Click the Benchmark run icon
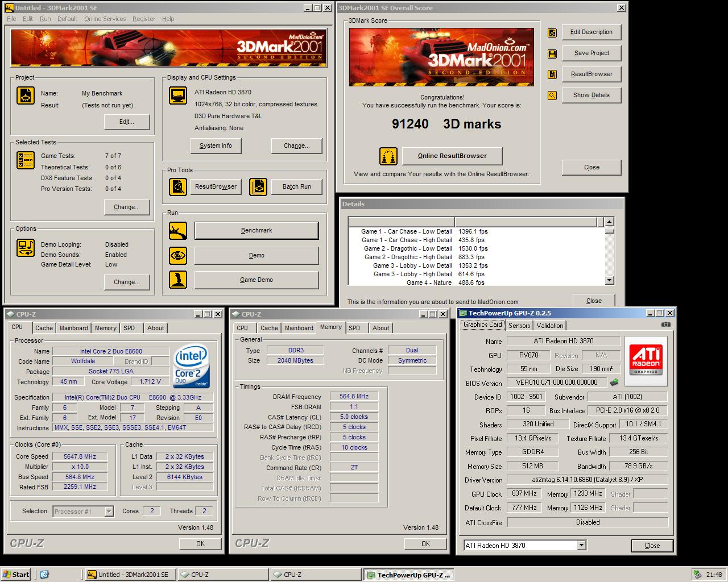This screenshot has height=582, width=728. tap(178, 231)
